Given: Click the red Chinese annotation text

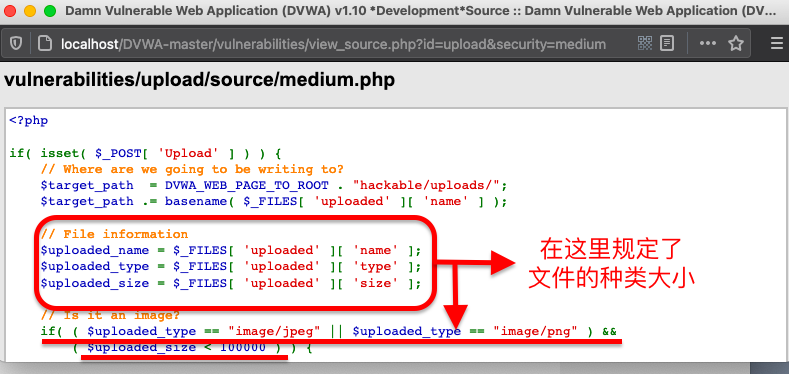Looking at the screenshot, I should click(x=611, y=264).
